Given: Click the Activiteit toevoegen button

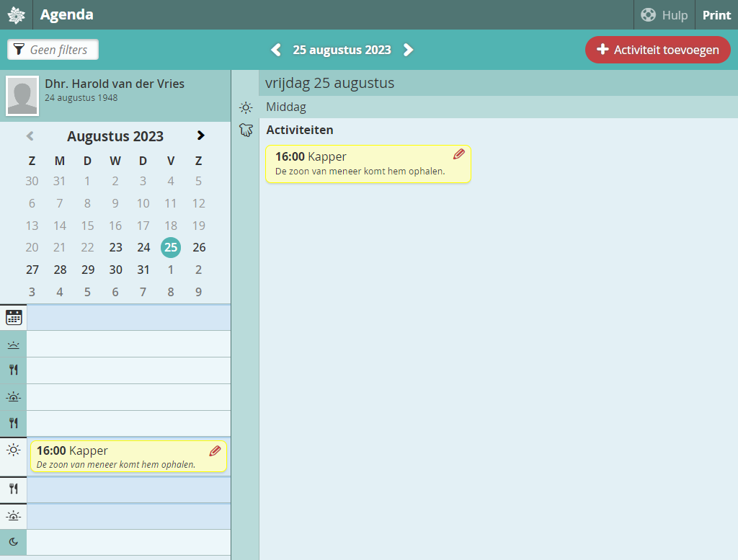Looking at the screenshot, I should coord(657,50).
